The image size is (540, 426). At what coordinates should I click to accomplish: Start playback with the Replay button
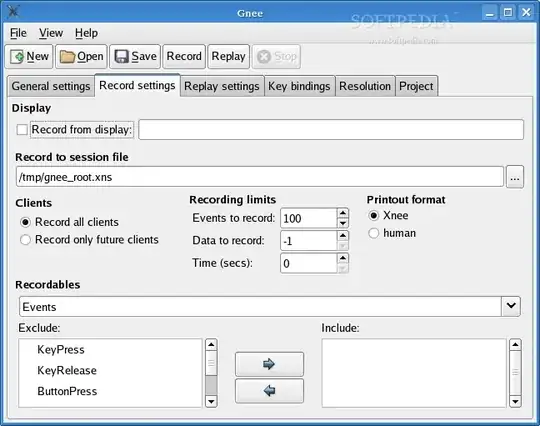[x=229, y=56]
